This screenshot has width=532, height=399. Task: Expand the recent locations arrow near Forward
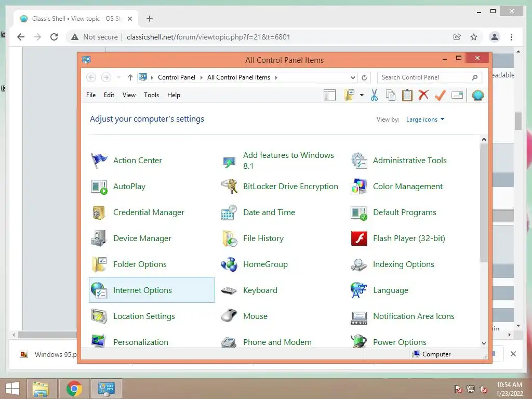point(119,78)
